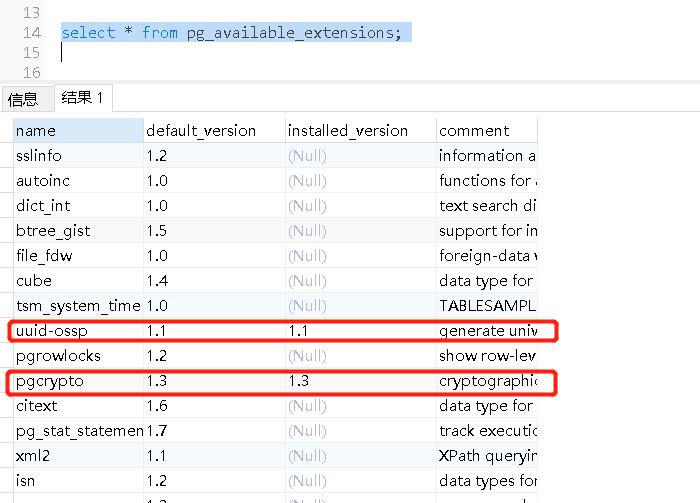Select the citext name cell

79,406
